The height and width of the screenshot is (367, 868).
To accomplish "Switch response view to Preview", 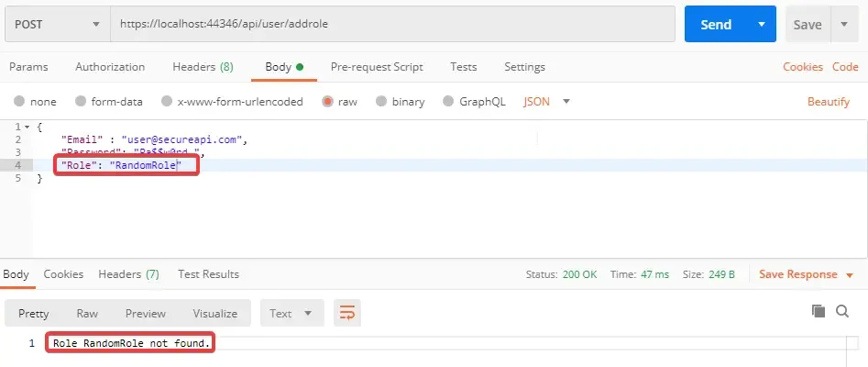I will tap(146, 313).
